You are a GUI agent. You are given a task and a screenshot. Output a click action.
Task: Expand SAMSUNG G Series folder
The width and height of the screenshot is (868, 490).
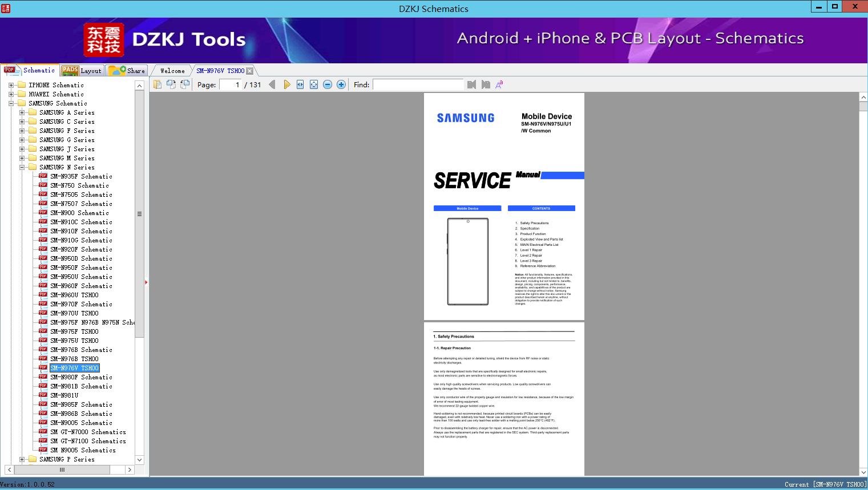click(x=22, y=140)
